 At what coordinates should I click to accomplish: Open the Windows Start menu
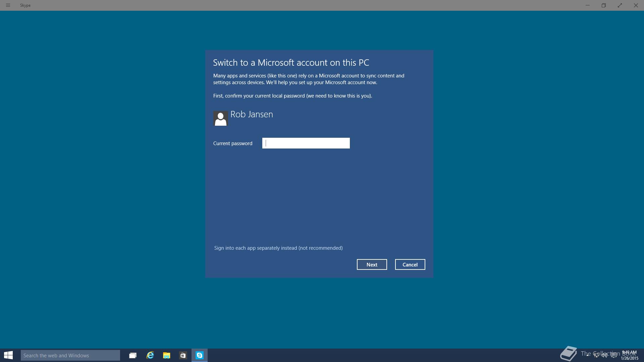coord(8,355)
